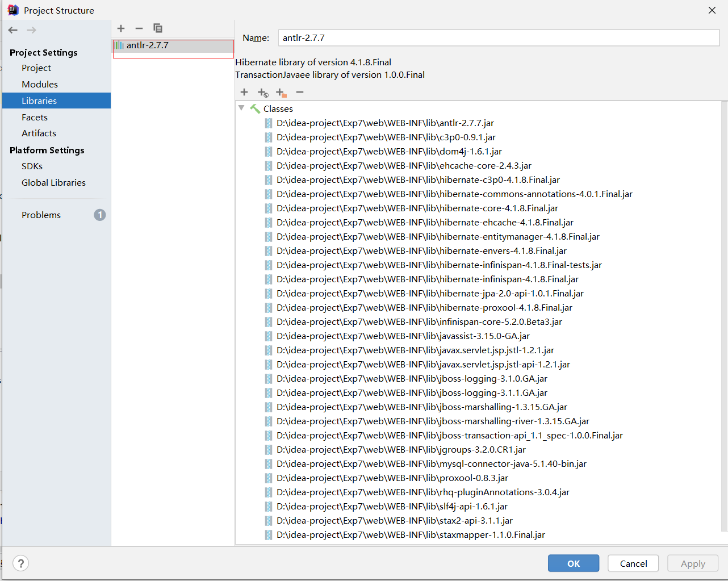Open the Project settings page
Screen dimensions: 728x581
(x=36, y=68)
